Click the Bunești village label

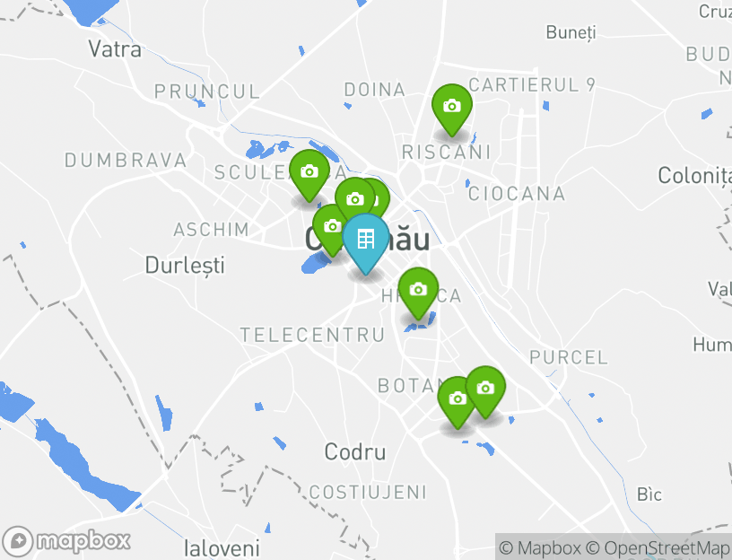point(571,32)
